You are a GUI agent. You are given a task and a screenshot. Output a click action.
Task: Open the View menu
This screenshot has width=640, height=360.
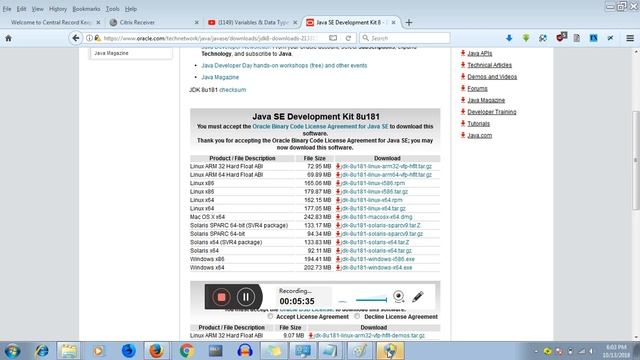click(x=37, y=9)
